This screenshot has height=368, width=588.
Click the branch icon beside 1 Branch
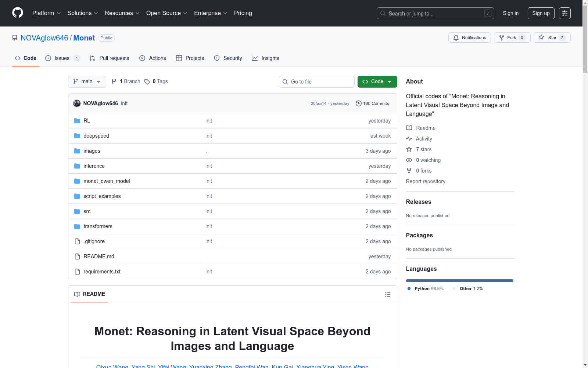(x=114, y=82)
